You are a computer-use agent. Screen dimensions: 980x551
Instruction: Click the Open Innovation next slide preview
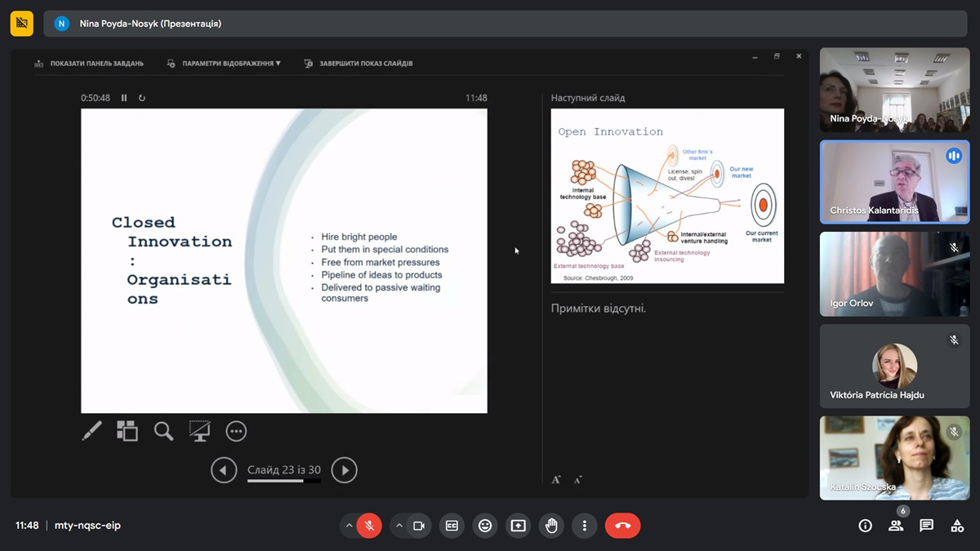(667, 196)
